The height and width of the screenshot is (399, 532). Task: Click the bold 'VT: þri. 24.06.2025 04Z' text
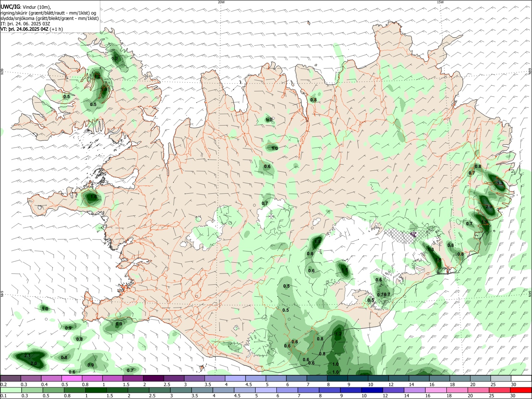pos(25,29)
